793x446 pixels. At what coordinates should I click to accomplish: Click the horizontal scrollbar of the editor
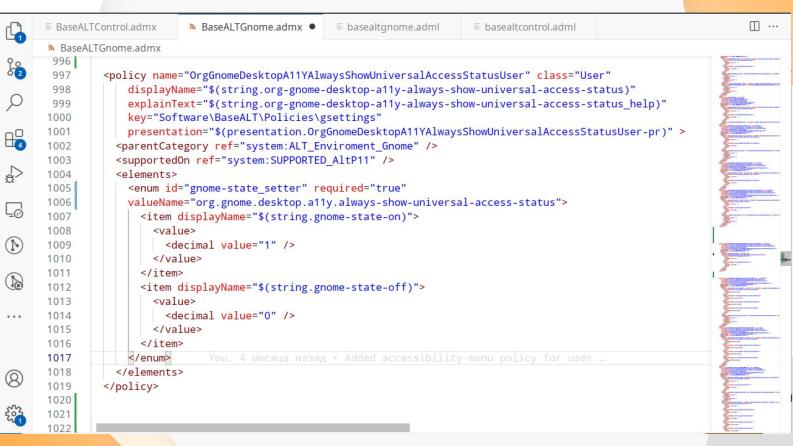(253, 428)
